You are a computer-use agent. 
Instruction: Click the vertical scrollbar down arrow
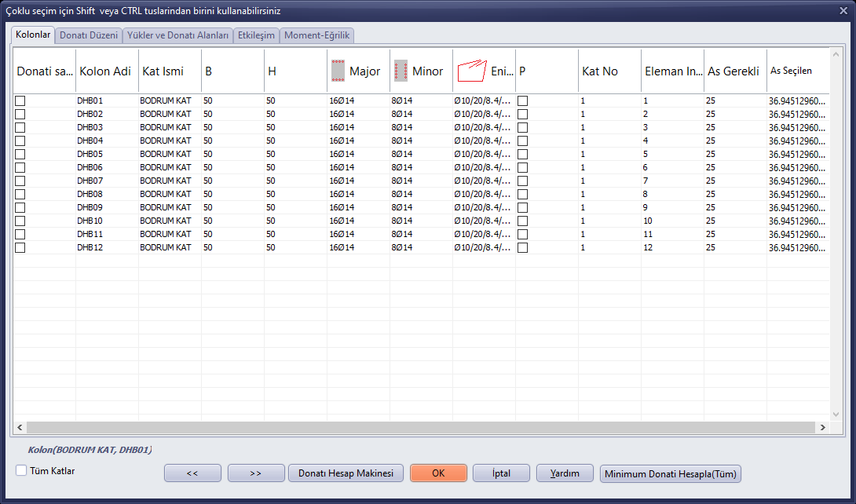click(x=836, y=415)
